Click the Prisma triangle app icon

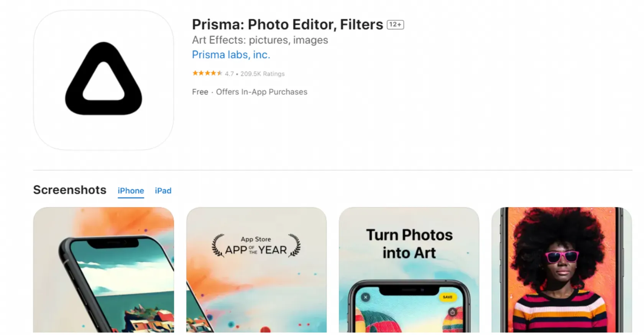[x=103, y=79]
